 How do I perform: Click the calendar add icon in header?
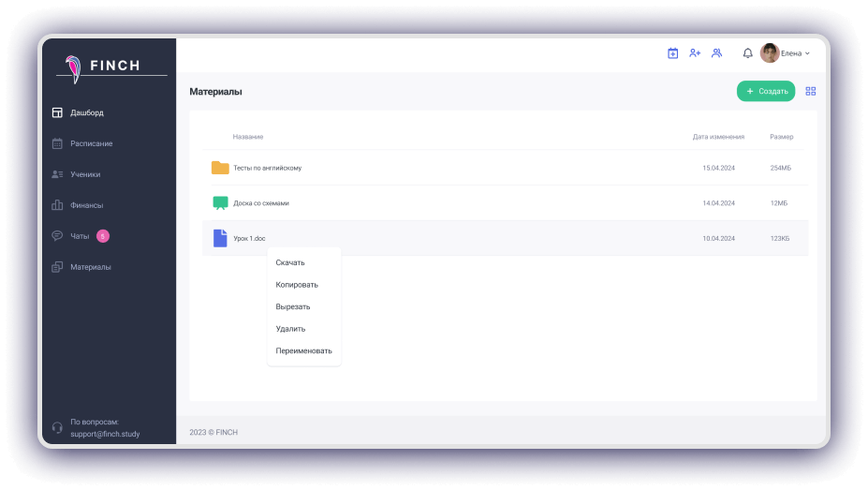click(672, 53)
